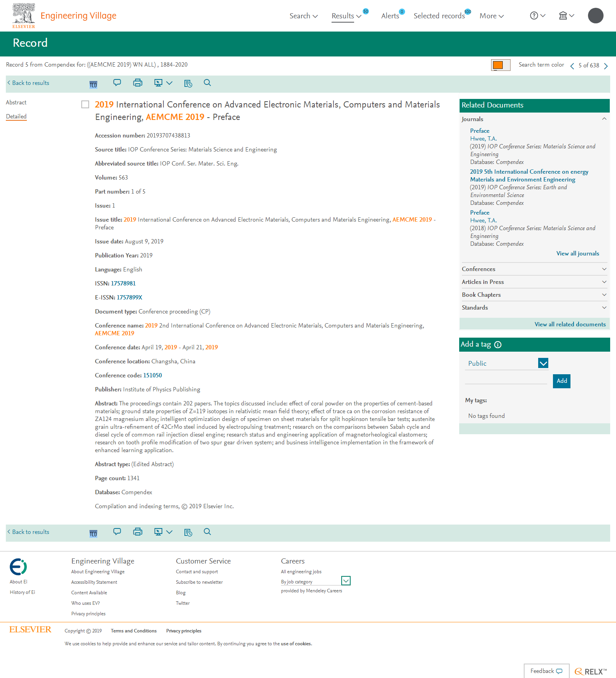Click the Add tag button
616x678 pixels.
(x=562, y=381)
